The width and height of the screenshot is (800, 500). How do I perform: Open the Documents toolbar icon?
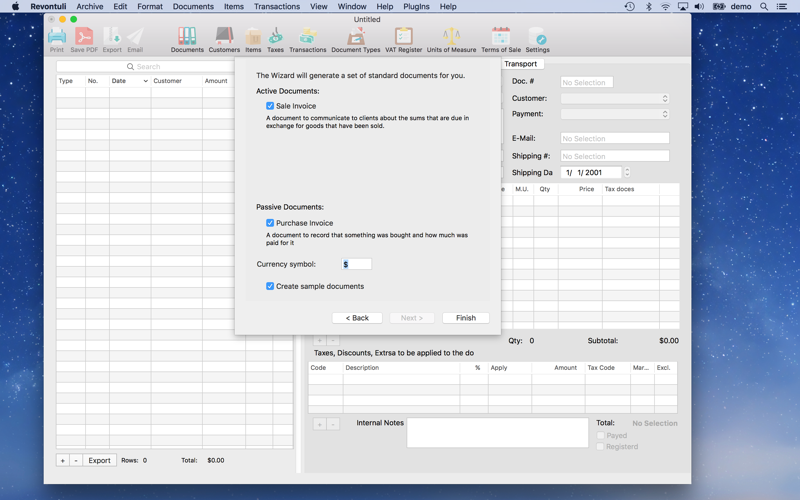pos(187,39)
